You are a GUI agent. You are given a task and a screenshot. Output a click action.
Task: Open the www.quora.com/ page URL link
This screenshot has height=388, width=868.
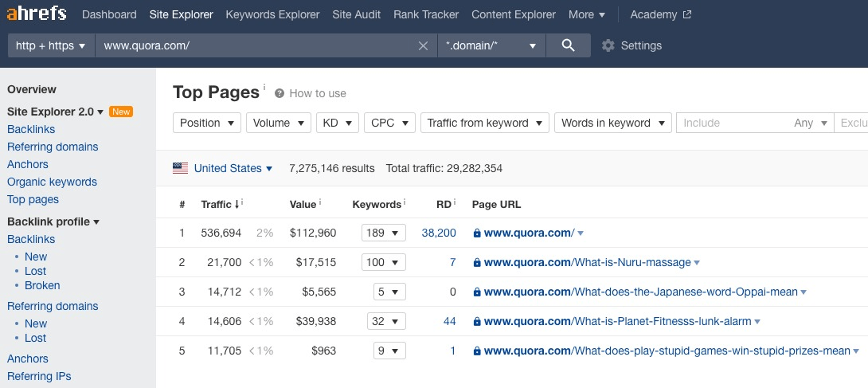click(530, 233)
